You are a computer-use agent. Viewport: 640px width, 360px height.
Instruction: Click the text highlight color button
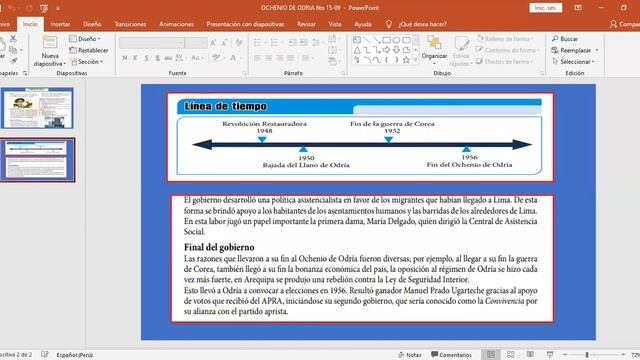[217, 58]
